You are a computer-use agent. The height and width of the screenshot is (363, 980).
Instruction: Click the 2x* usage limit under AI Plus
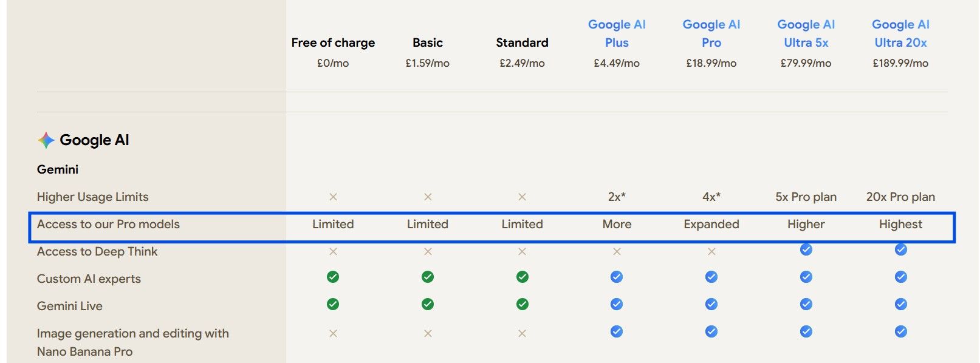[x=617, y=197]
